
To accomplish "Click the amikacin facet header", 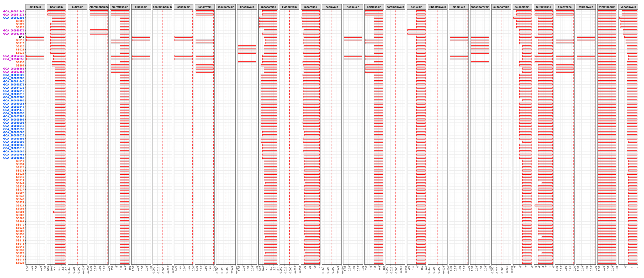I will pos(35,7).
